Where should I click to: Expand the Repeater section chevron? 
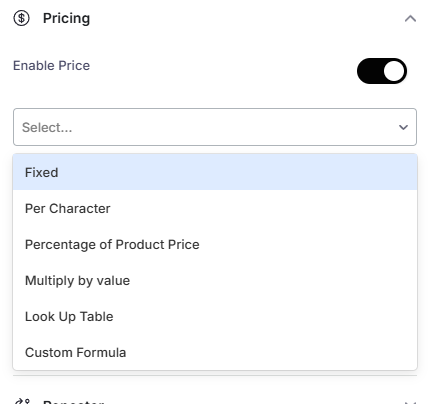click(x=410, y=402)
